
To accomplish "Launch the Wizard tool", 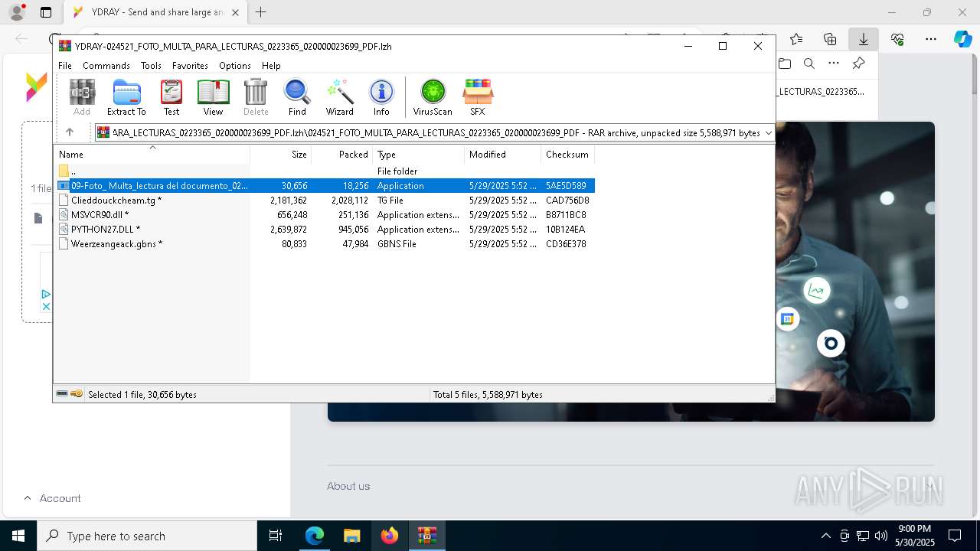I will (x=339, y=97).
